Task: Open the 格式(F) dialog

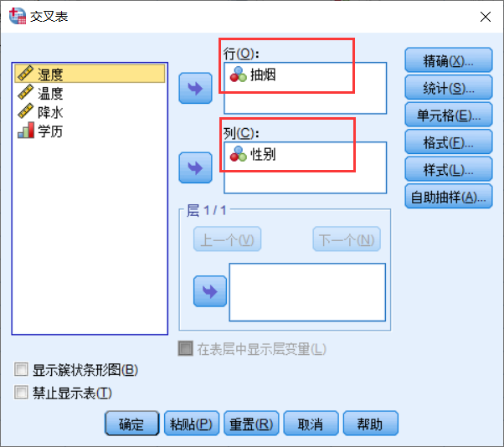Action: coord(449,142)
